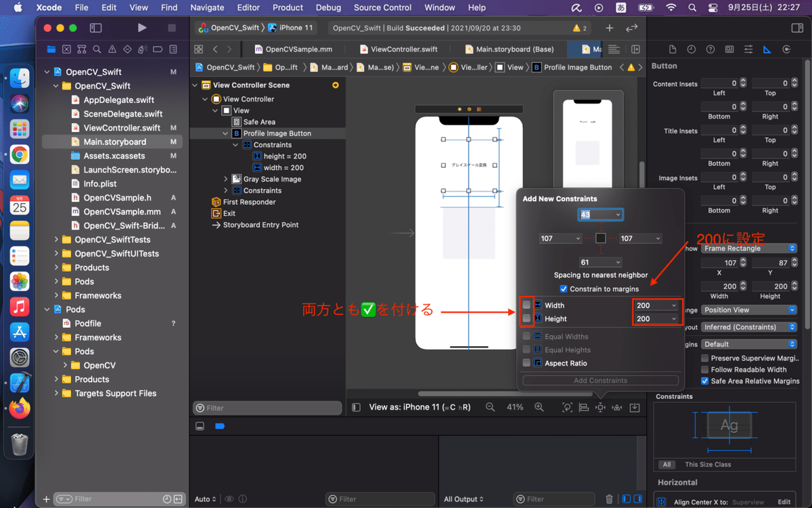Open Resolve Auto Layout Issues menu

coord(617,407)
